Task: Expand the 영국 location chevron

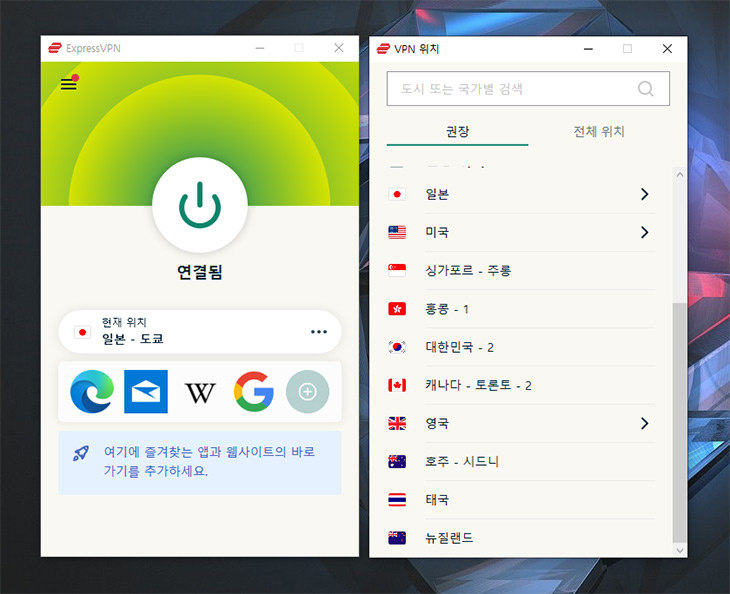Action: tap(645, 423)
